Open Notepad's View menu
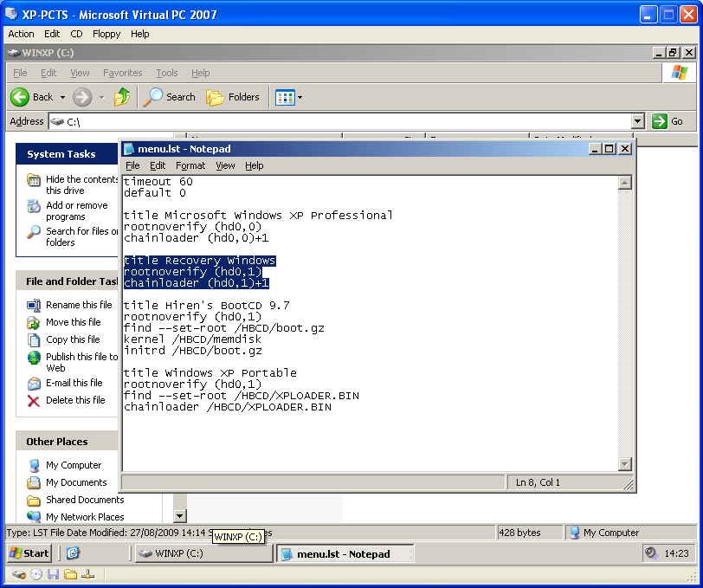 point(225,165)
